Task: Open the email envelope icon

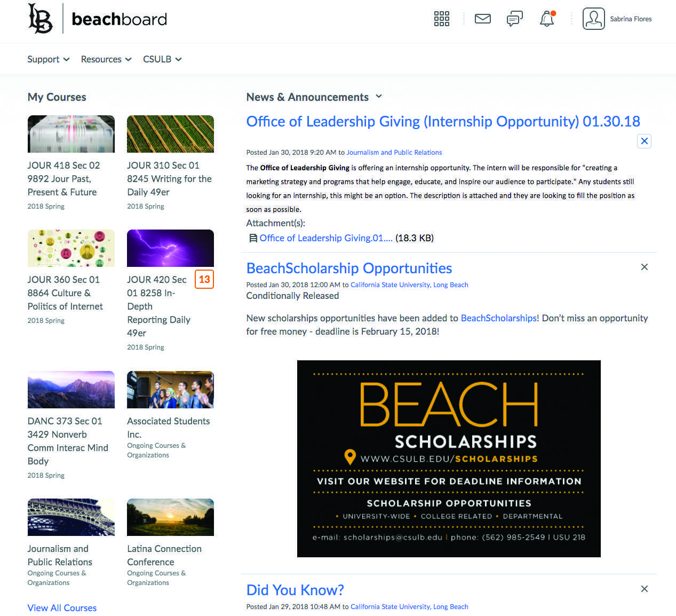Action: [x=482, y=19]
